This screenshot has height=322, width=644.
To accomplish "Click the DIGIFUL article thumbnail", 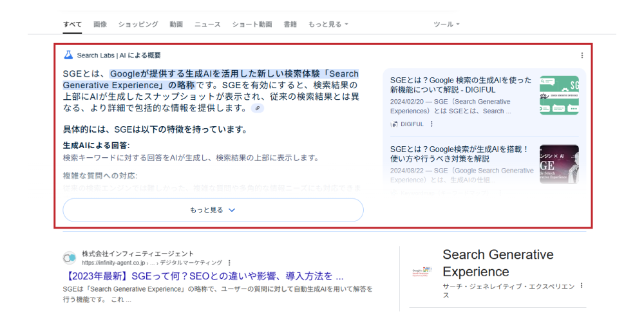I will [559, 95].
